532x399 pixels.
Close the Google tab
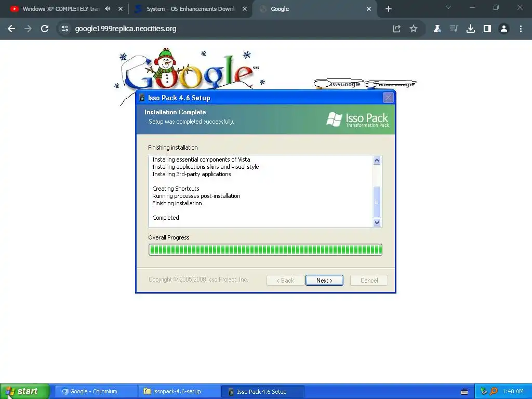(369, 9)
